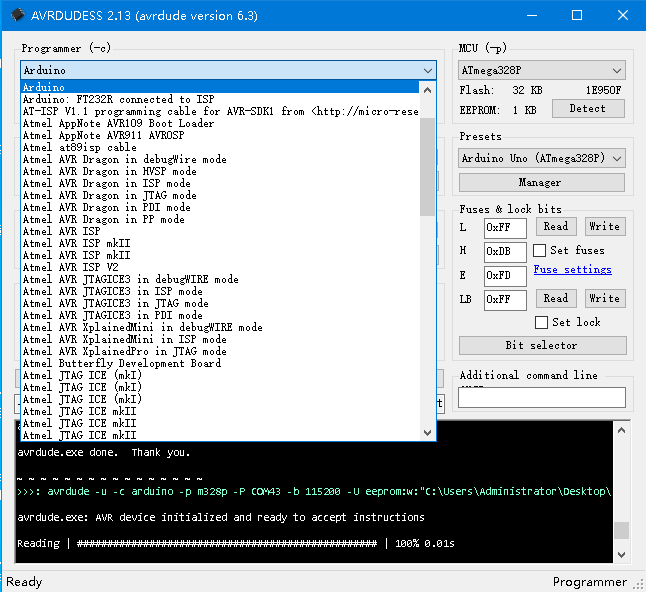Image resolution: width=646 pixels, height=592 pixels.
Task: Click 'avrdude.exe done. Thank you.' console line
Action: click(x=104, y=452)
